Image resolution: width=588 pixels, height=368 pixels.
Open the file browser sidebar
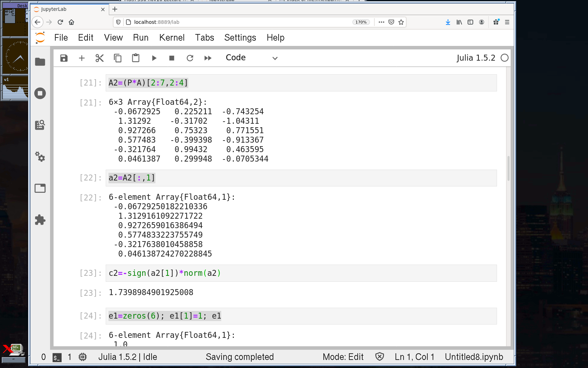tap(40, 62)
